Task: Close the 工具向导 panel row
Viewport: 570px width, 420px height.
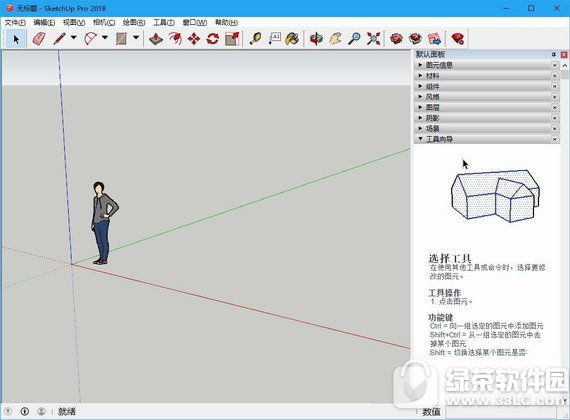Action: click(555, 139)
